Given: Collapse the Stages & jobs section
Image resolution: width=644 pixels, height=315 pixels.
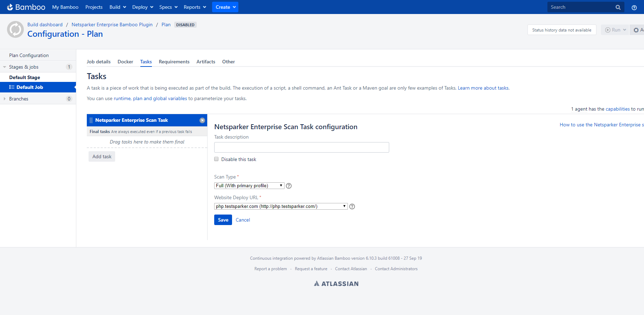Looking at the screenshot, I should [5, 67].
